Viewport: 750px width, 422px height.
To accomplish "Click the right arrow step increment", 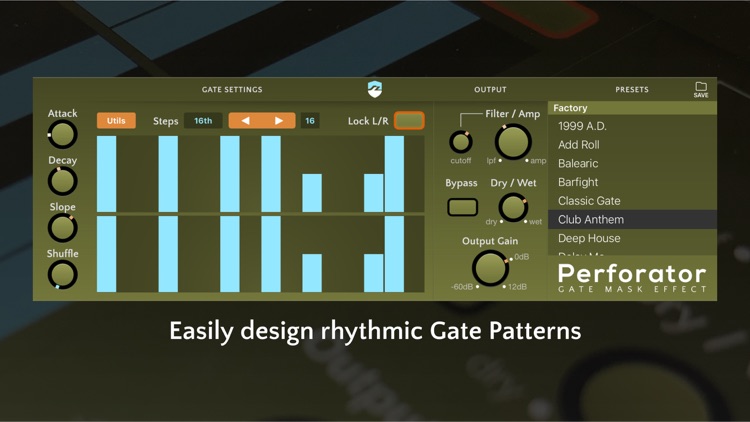I will (278, 121).
